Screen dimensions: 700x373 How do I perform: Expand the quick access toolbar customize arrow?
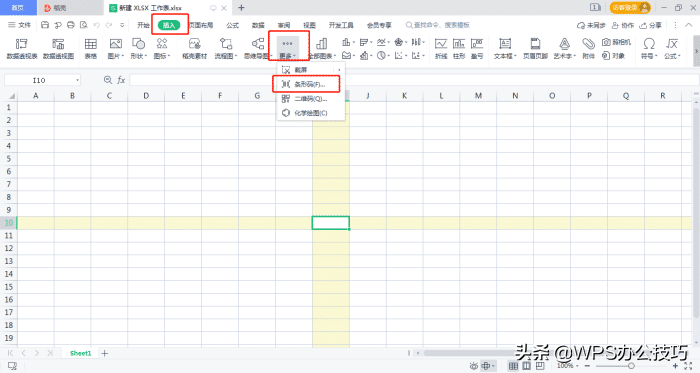click(122, 25)
